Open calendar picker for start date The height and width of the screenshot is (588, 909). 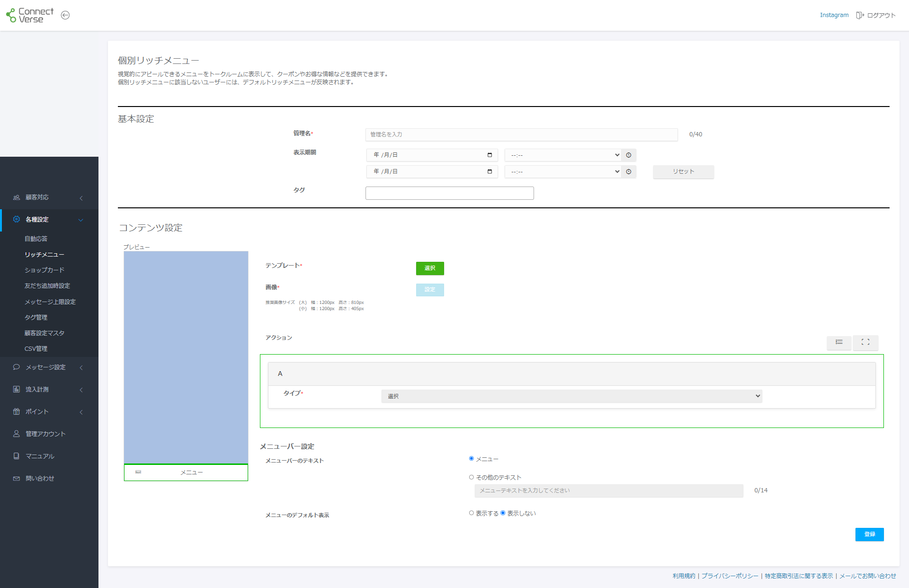(x=490, y=155)
